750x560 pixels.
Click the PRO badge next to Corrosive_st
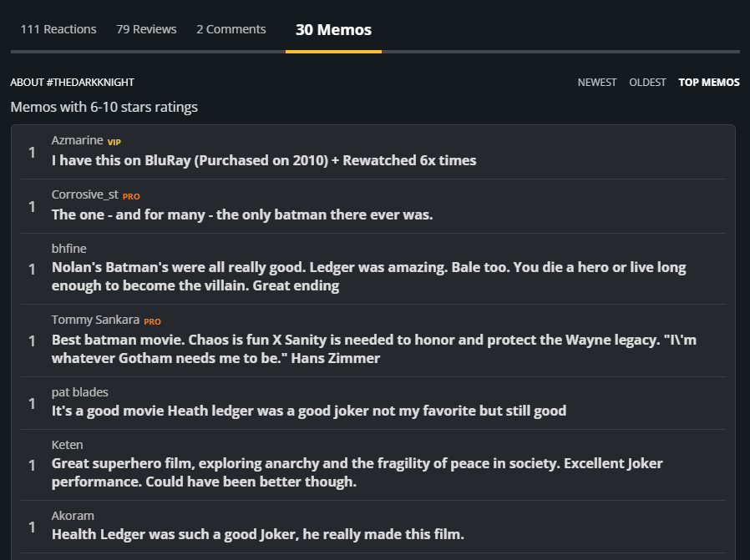pyautogui.click(x=131, y=196)
